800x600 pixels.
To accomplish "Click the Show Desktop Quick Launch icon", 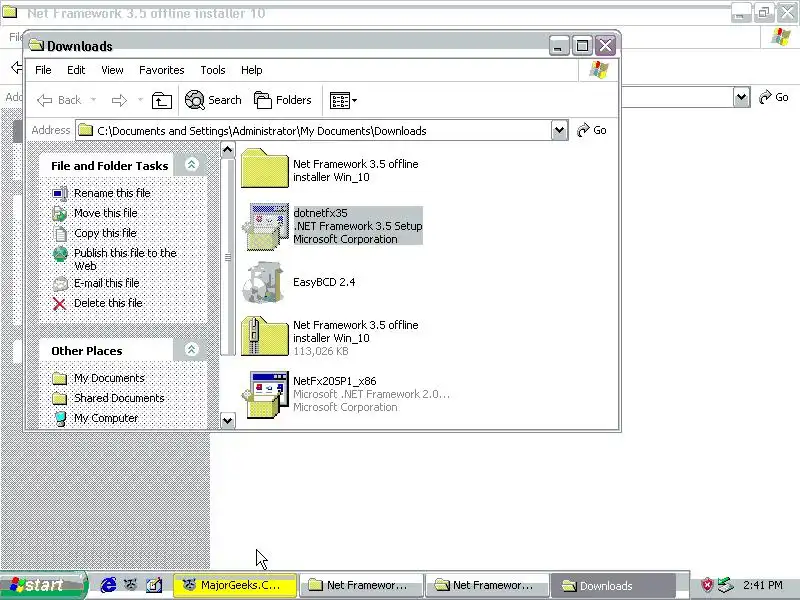I will (x=154, y=585).
